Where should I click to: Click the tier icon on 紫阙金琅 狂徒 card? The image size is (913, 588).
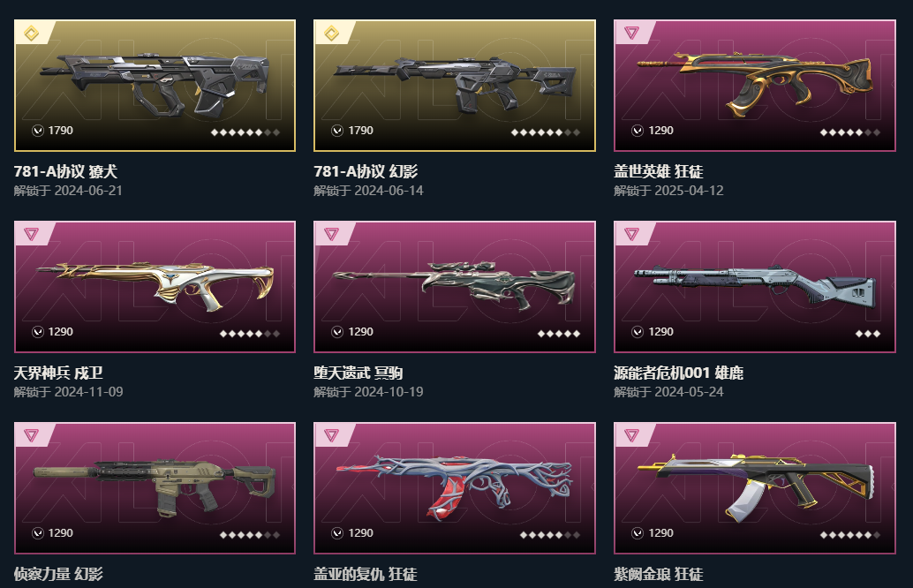click(x=631, y=435)
